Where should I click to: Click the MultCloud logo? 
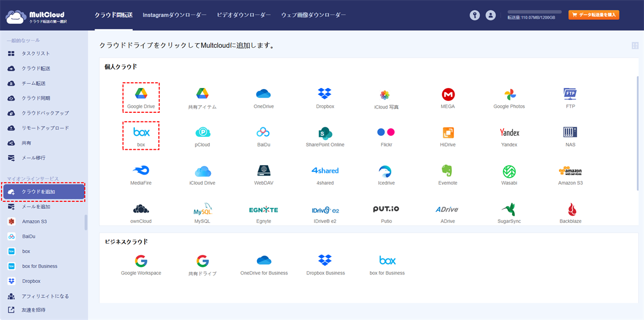click(x=35, y=17)
